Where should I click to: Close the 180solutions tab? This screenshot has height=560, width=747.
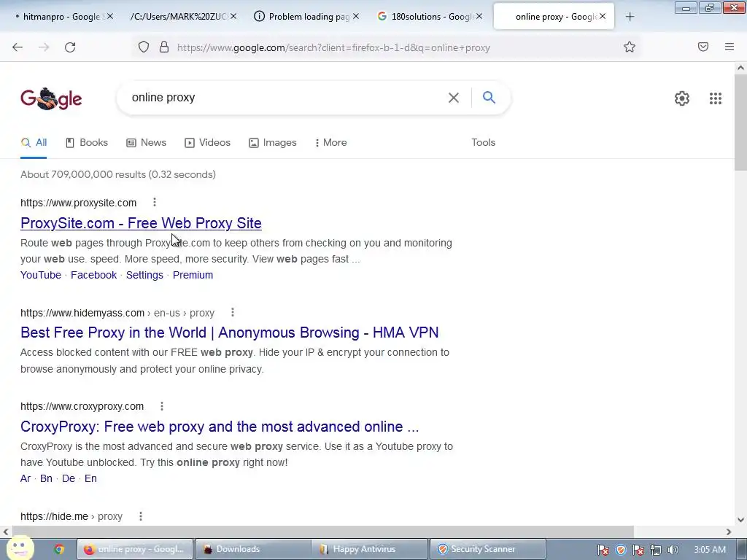pyautogui.click(x=479, y=16)
